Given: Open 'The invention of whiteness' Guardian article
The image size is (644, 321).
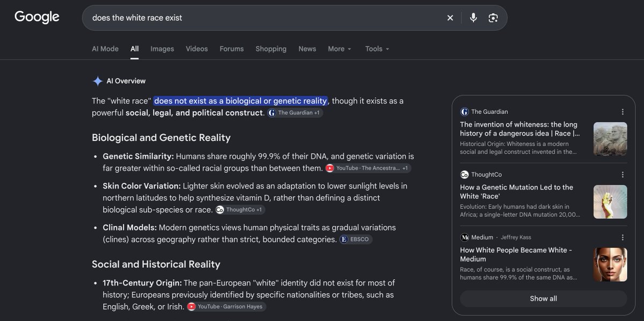Looking at the screenshot, I should coord(520,129).
